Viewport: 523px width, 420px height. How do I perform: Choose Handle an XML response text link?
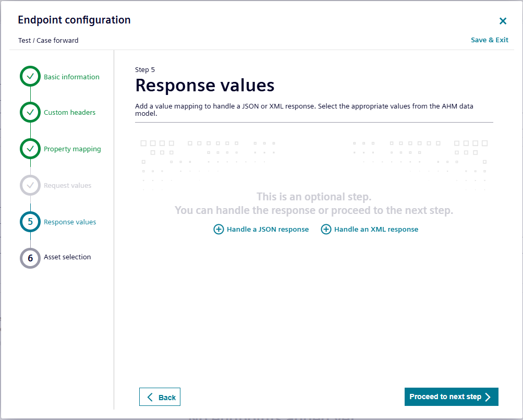point(376,230)
